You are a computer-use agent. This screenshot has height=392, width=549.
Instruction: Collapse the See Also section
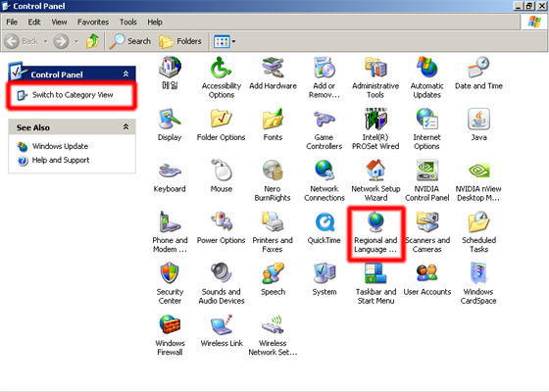[x=126, y=126]
